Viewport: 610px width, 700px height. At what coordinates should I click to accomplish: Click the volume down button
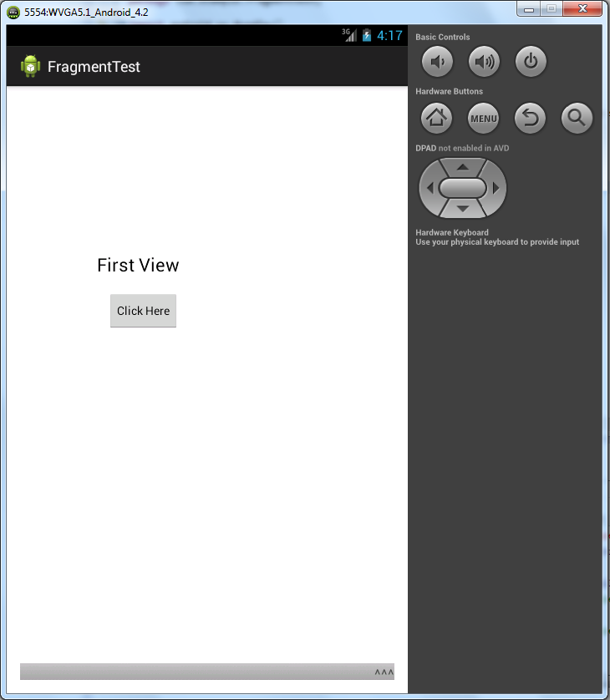(x=437, y=62)
